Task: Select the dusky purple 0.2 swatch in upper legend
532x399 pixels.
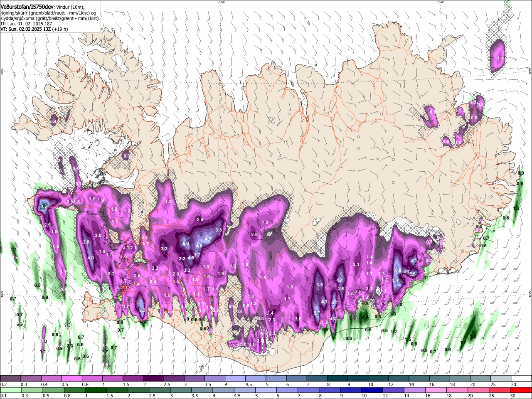Action: pos(10,378)
